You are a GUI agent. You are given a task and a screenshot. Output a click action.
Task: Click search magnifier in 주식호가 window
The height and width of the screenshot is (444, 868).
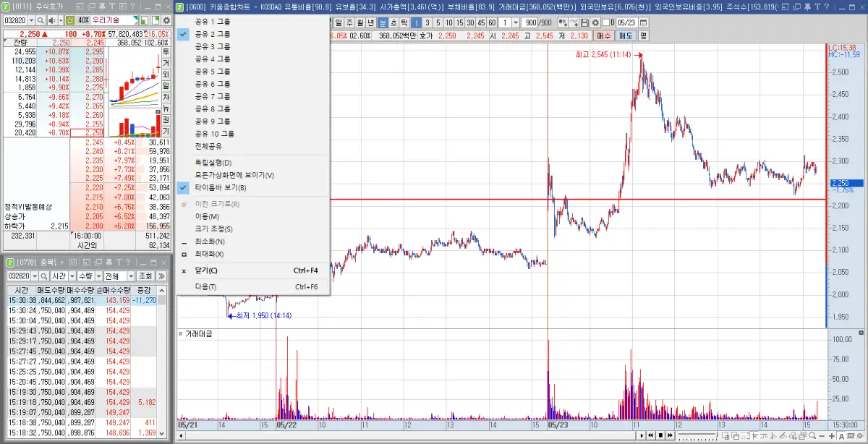point(41,20)
